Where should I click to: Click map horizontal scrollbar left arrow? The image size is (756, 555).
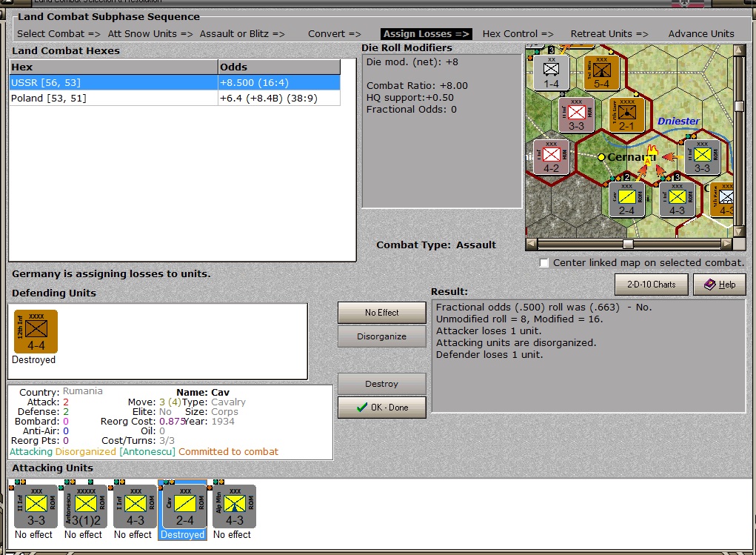532,244
